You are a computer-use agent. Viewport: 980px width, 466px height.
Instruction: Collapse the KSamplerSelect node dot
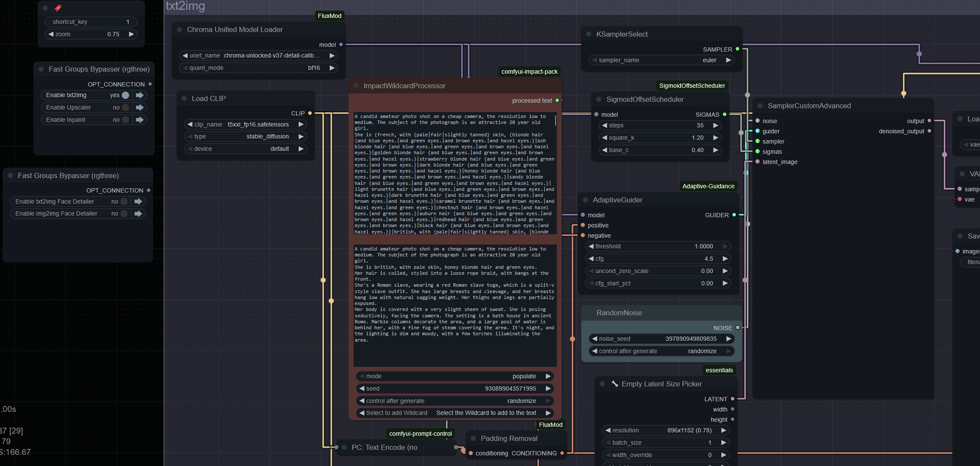coord(589,34)
